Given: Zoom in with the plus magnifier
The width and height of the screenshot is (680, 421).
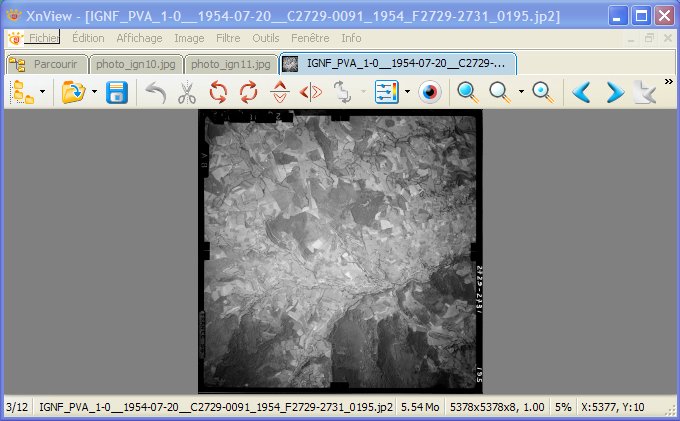Looking at the screenshot, I should click(467, 93).
